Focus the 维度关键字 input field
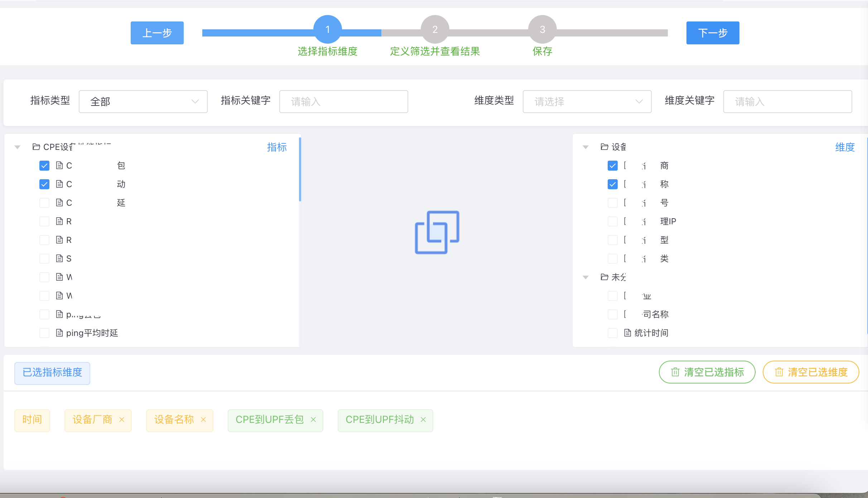 pos(788,102)
